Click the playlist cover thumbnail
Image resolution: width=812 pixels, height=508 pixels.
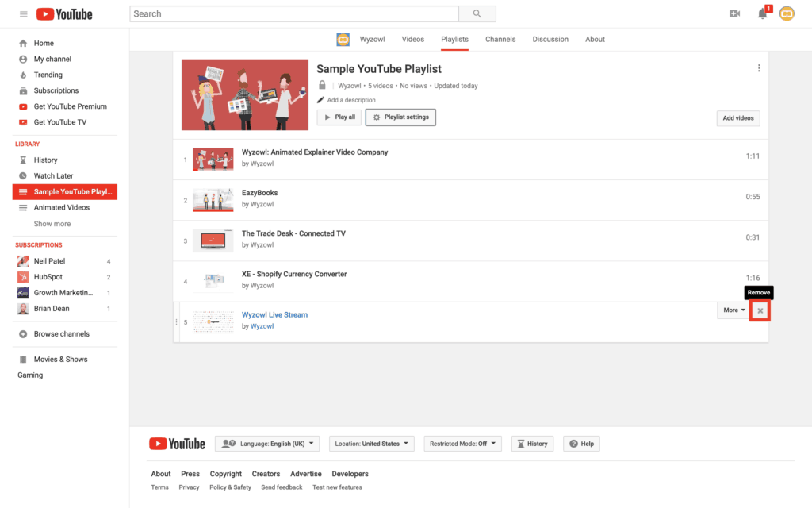coord(245,95)
